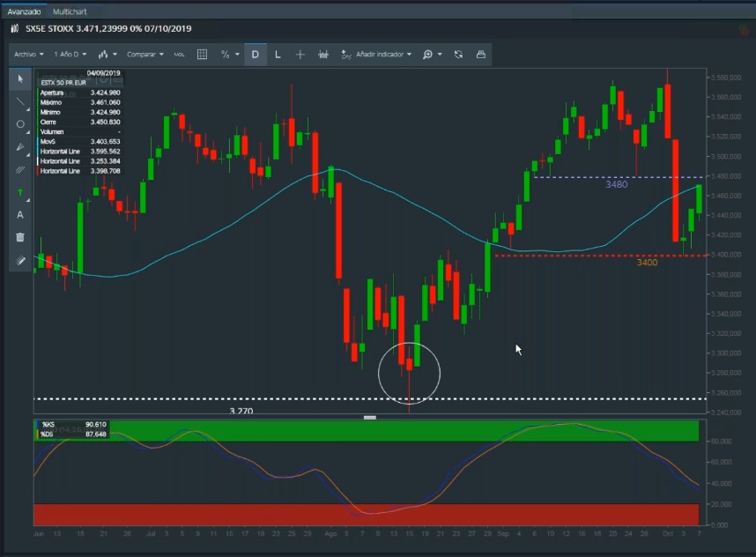
Task: Open the zoom magnifier dropdown
Action: (432, 55)
